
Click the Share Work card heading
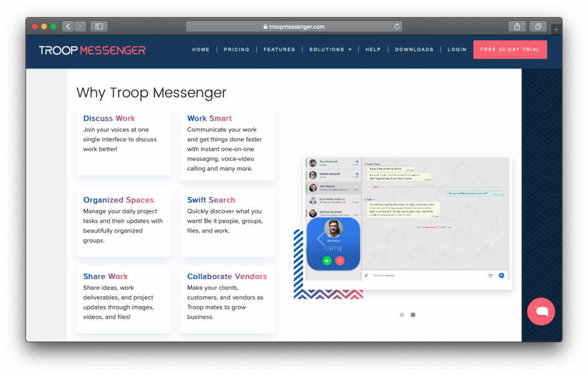pos(106,277)
